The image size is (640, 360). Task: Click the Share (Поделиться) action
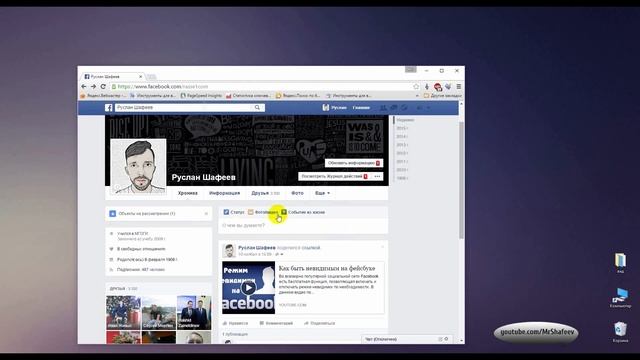pyautogui.click(x=320, y=323)
